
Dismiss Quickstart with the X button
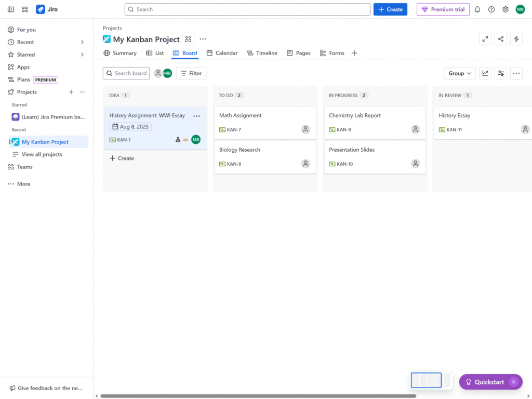pos(514,382)
